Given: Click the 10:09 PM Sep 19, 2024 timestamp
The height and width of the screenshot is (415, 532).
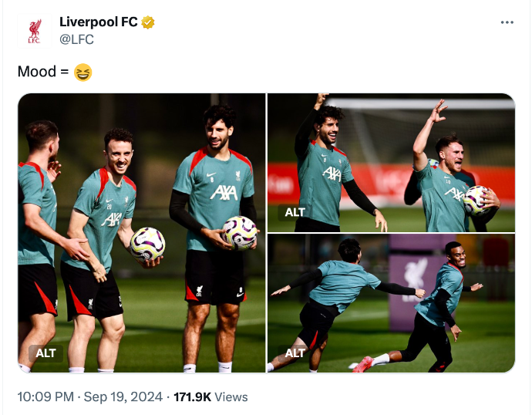Looking at the screenshot, I should 90,396.
